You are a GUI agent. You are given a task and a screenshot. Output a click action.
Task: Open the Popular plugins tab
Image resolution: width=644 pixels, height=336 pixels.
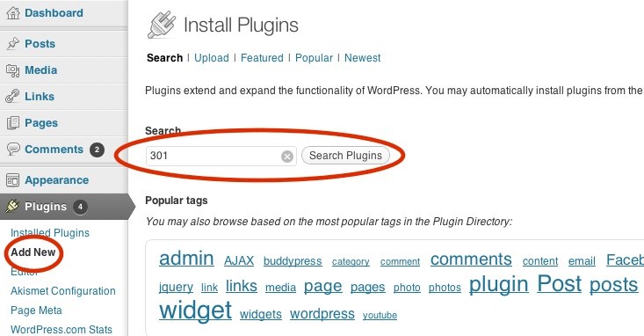(x=314, y=58)
